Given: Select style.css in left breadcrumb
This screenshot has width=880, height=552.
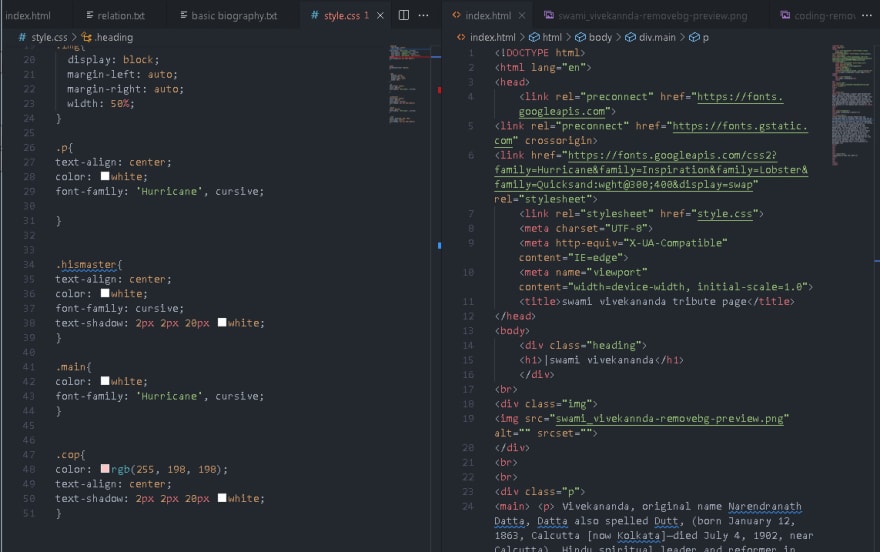Looking at the screenshot, I should tap(49, 38).
